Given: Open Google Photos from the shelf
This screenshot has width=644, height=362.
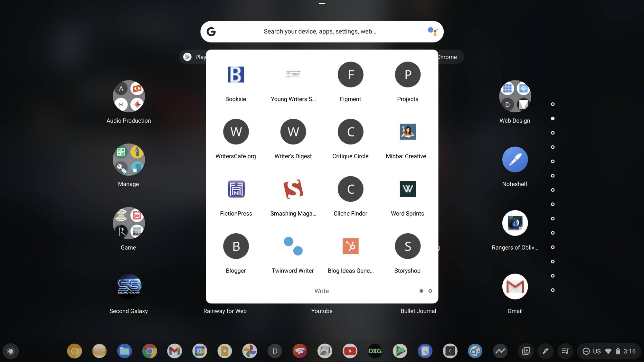Looking at the screenshot, I should [x=250, y=351].
